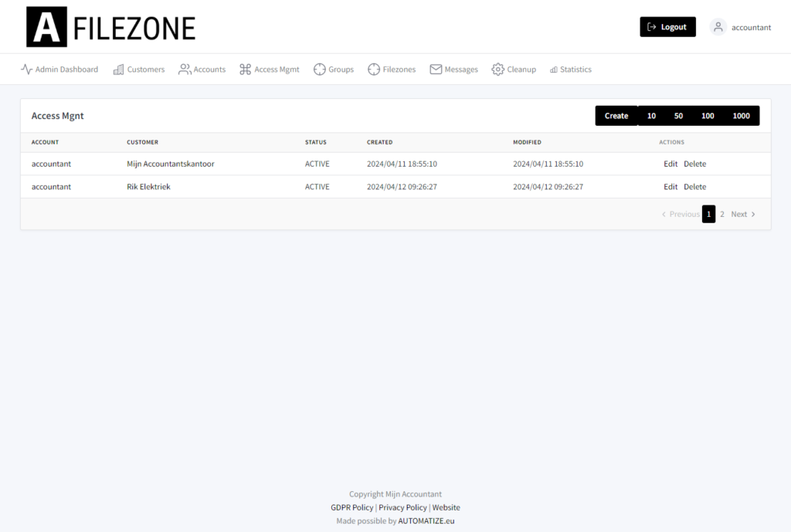Viewport: 791px width, 532px height.
Task: Open the GDPR Policy link
Action: coord(351,507)
